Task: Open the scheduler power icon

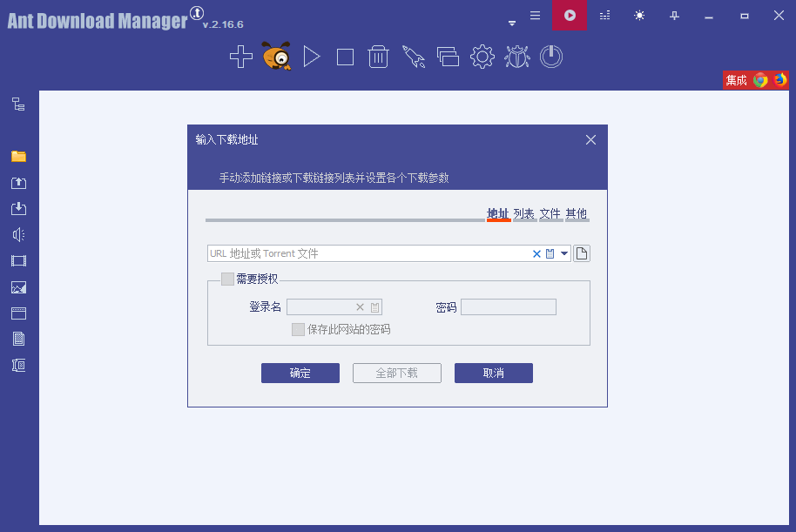Action: 550,56
